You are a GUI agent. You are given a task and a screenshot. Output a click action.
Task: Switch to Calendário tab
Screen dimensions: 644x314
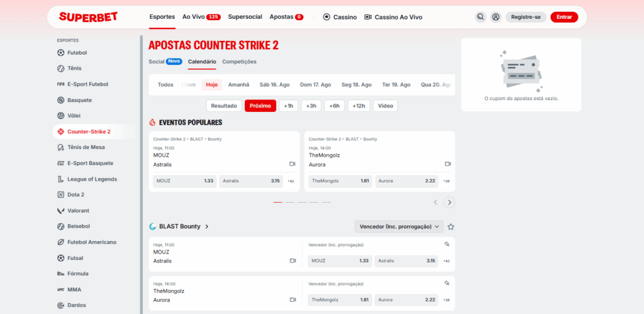pos(202,62)
